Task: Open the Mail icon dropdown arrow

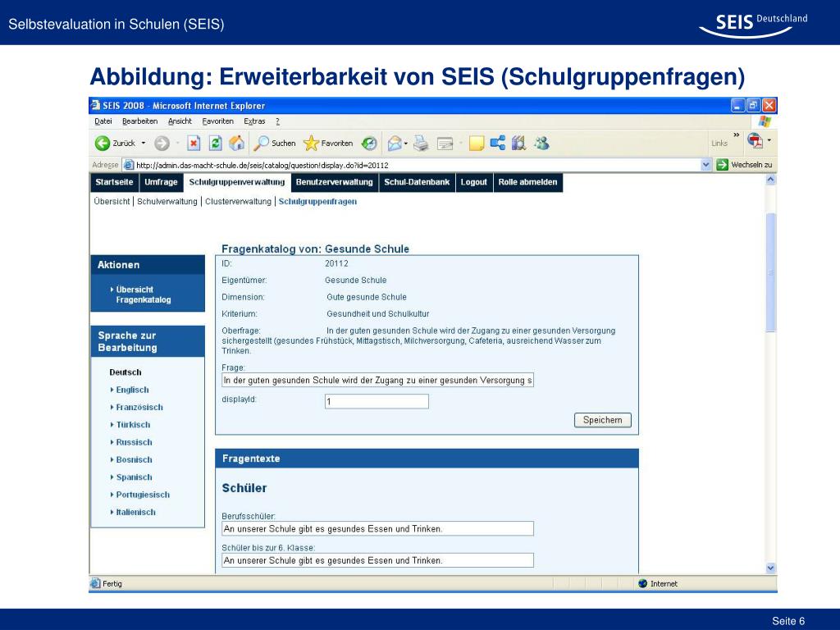Action: pyautogui.click(x=405, y=143)
